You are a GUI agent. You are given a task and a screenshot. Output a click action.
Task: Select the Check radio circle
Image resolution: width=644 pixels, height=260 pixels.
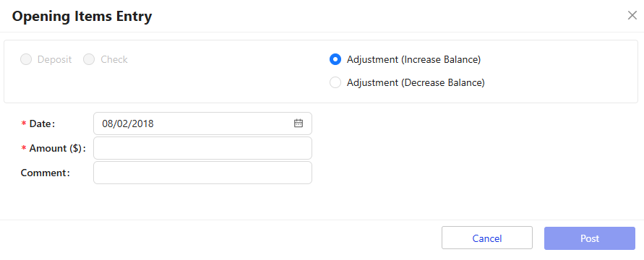(x=89, y=59)
